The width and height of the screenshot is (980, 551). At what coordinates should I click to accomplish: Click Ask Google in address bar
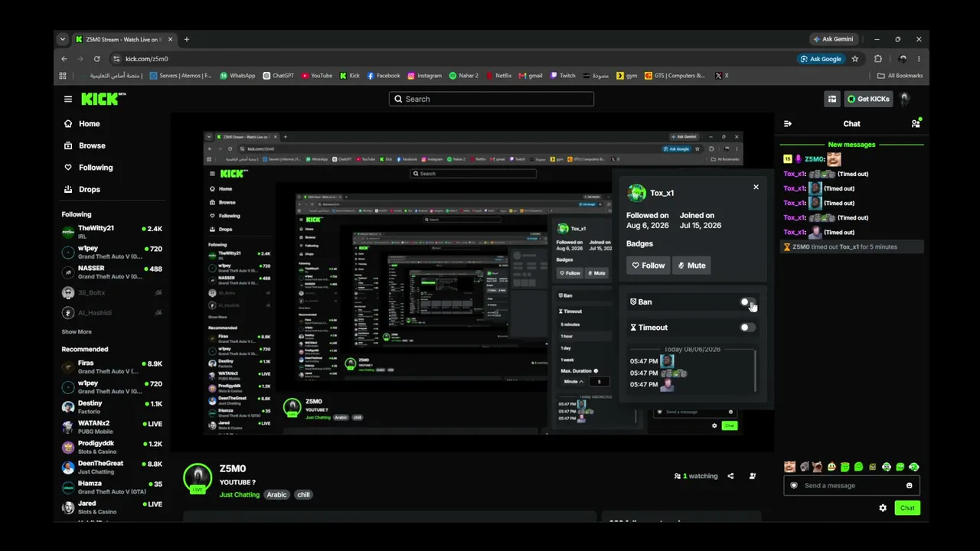[x=821, y=59]
